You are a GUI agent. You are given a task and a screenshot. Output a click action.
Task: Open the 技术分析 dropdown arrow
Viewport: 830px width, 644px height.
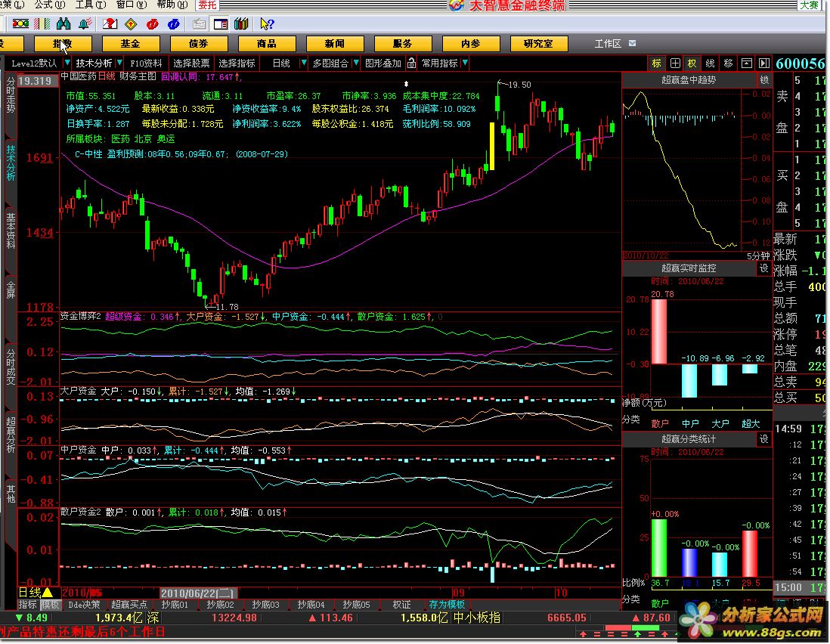119,63
